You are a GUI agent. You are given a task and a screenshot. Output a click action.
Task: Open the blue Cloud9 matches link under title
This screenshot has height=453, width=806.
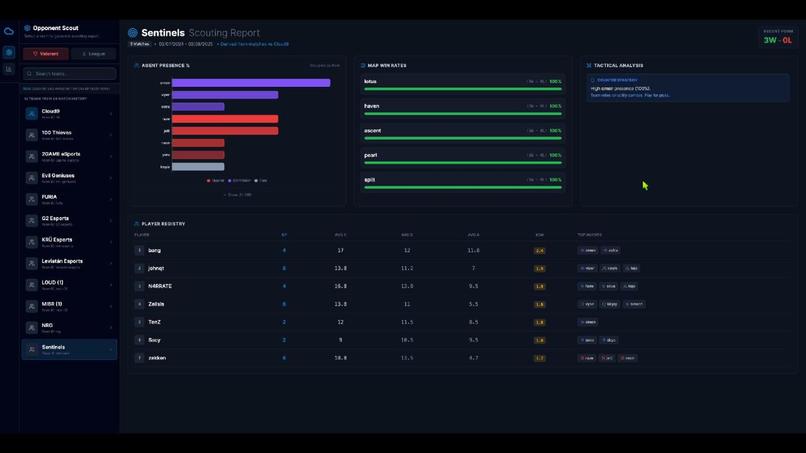[x=254, y=44]
